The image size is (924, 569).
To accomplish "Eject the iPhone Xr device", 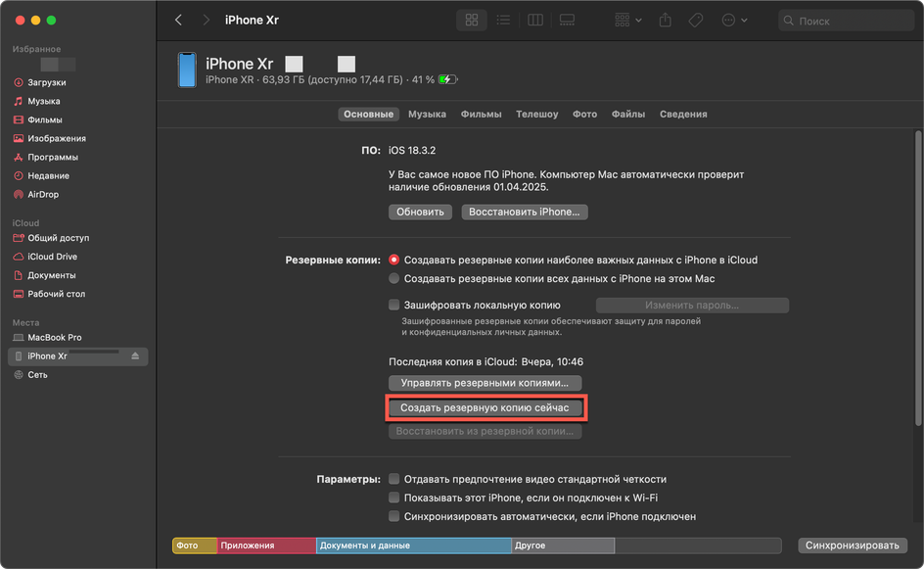I will 135,356.
